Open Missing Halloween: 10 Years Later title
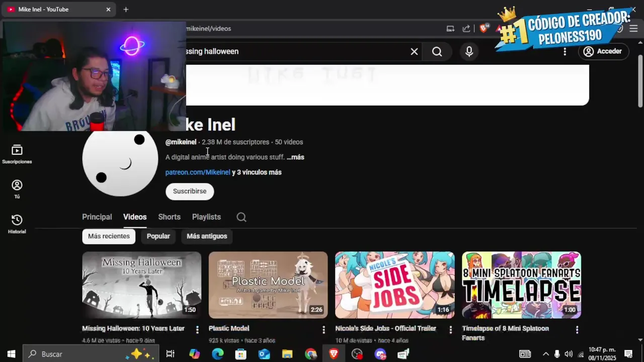Viewport: 644px width, 362px height. pos(133,328)
